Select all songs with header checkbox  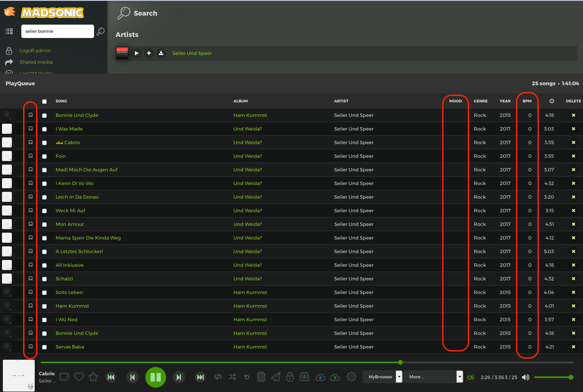45,101
